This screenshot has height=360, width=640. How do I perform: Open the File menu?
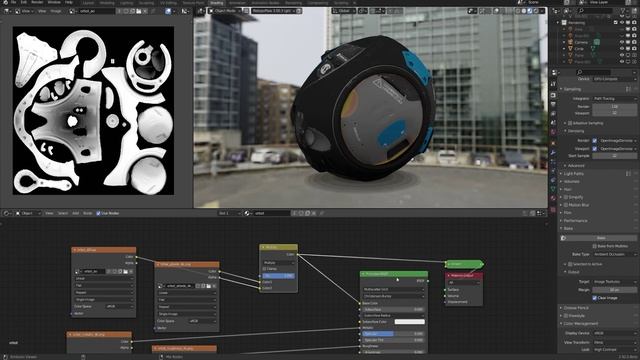13,2
